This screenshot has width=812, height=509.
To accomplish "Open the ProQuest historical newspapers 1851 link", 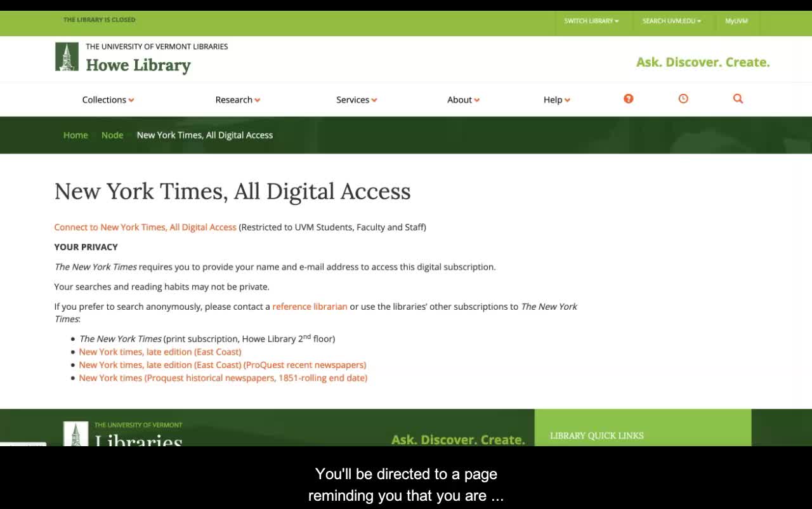I will (x=223, y=378).
